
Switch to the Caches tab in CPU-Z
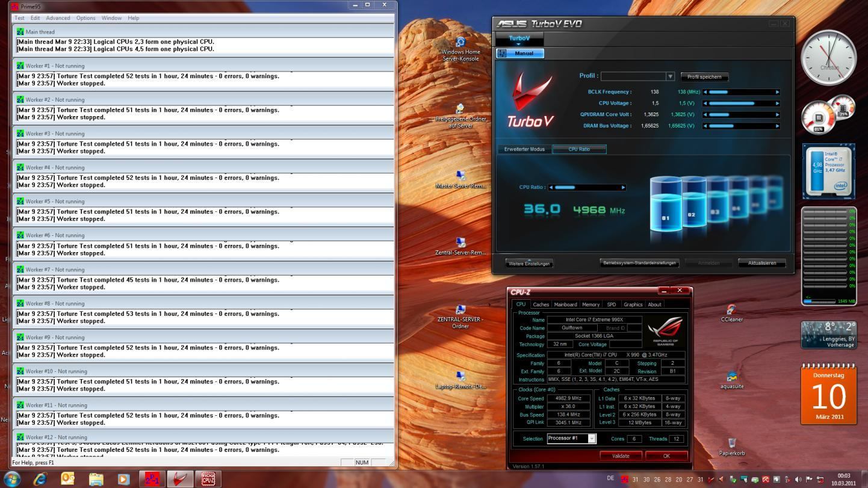click(541, 304)
